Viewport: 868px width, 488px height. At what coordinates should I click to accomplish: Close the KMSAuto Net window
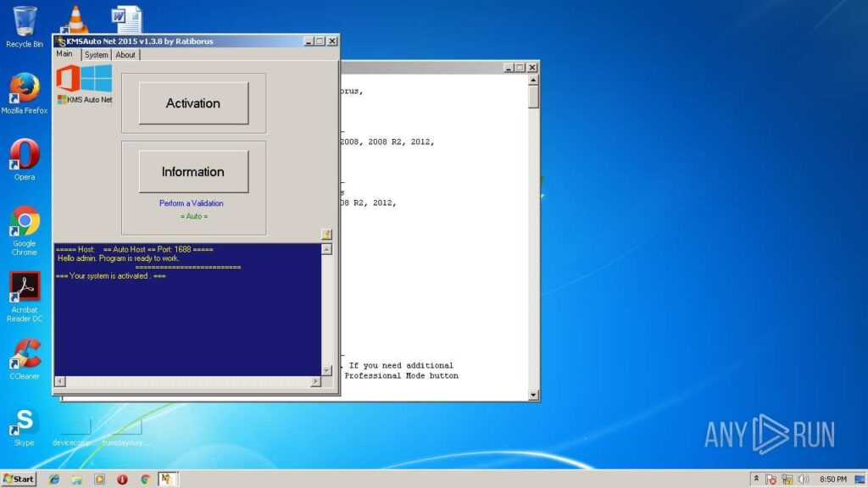tap(332, 41)
